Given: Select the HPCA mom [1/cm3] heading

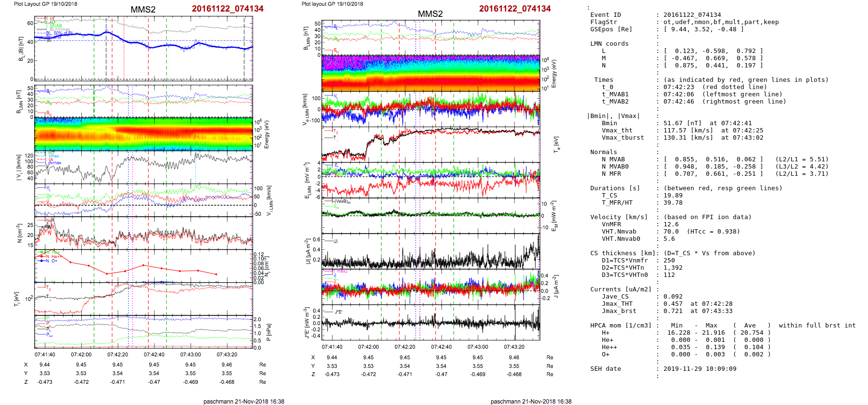Looking at the screenshot, I should point(621,326).
